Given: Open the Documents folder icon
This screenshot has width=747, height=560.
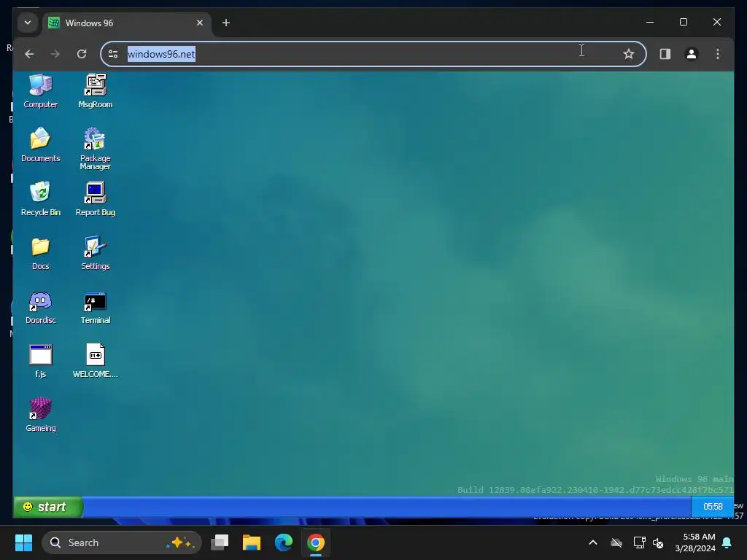Looking at the screenshot, I should [41, 145].
